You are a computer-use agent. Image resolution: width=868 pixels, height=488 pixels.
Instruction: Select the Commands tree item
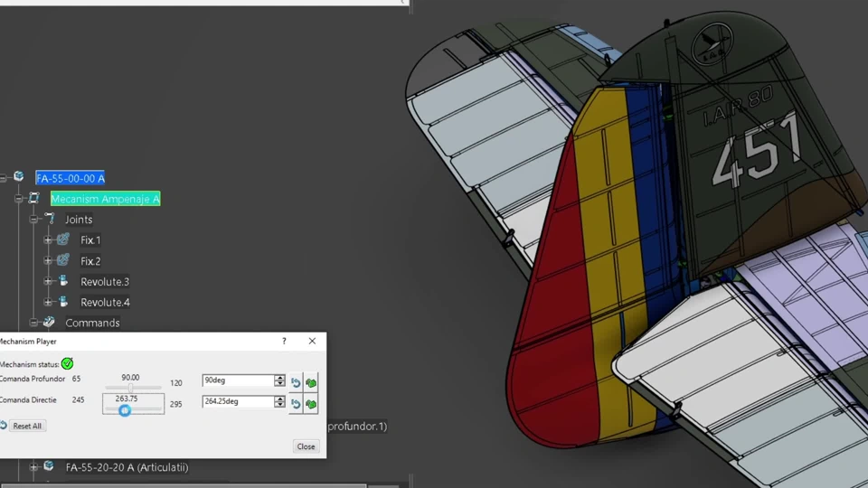coord(92,324)
